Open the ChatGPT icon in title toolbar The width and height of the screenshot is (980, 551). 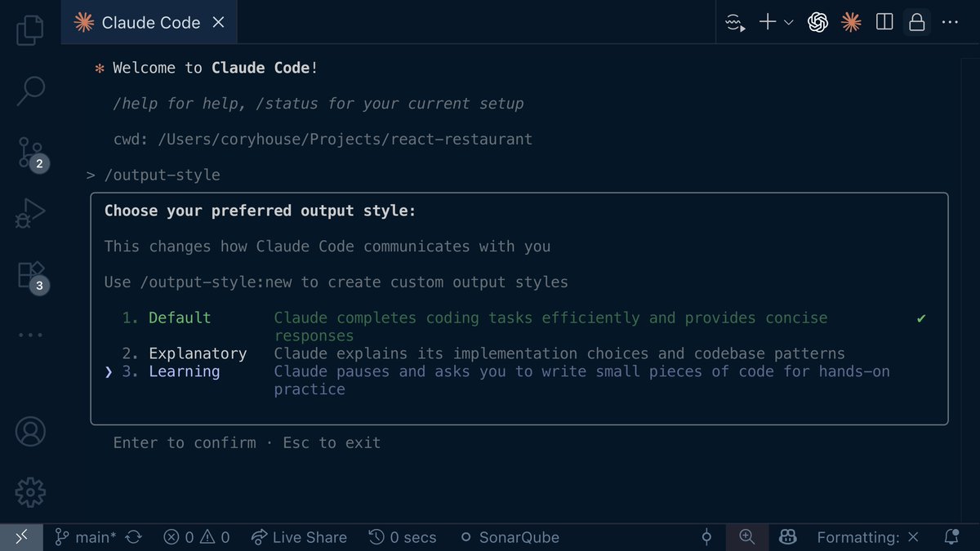click(x=817, y=22)
